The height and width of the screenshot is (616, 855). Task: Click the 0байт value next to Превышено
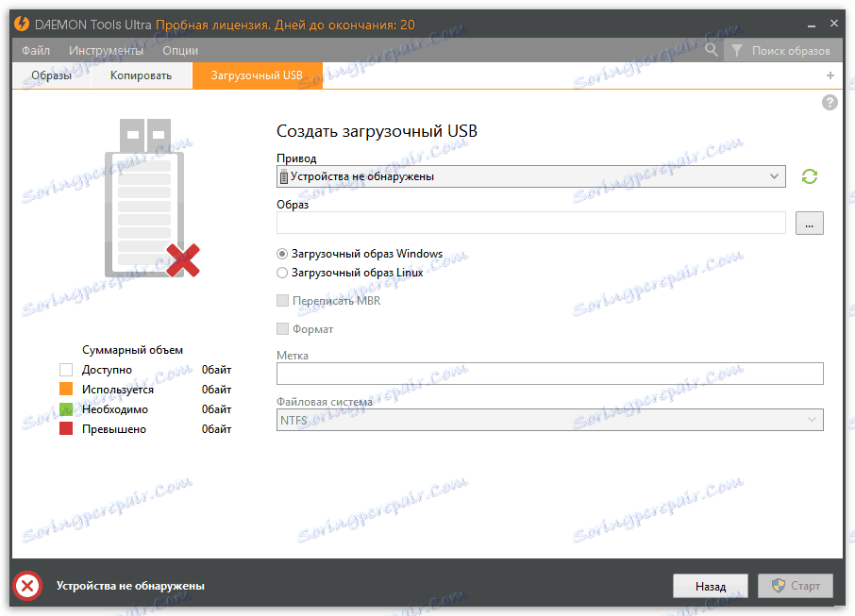pyautogui.click(x=216, y=429)
